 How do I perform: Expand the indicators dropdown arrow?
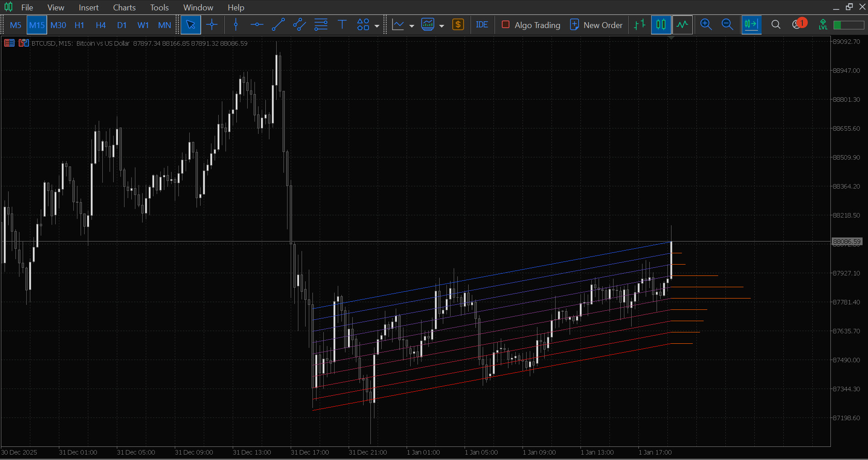(441, 26)
